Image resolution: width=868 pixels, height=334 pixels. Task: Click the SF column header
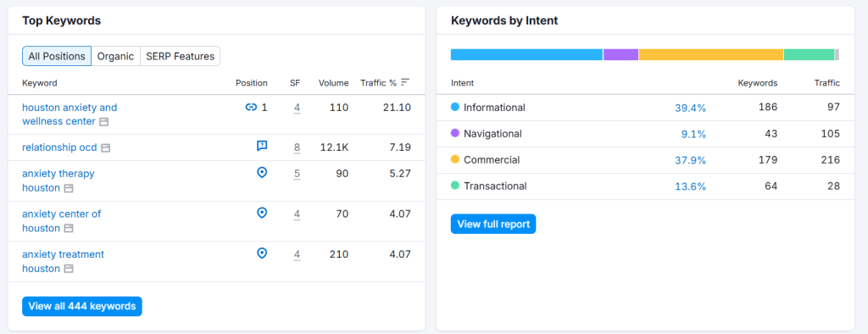pos(295,83)
